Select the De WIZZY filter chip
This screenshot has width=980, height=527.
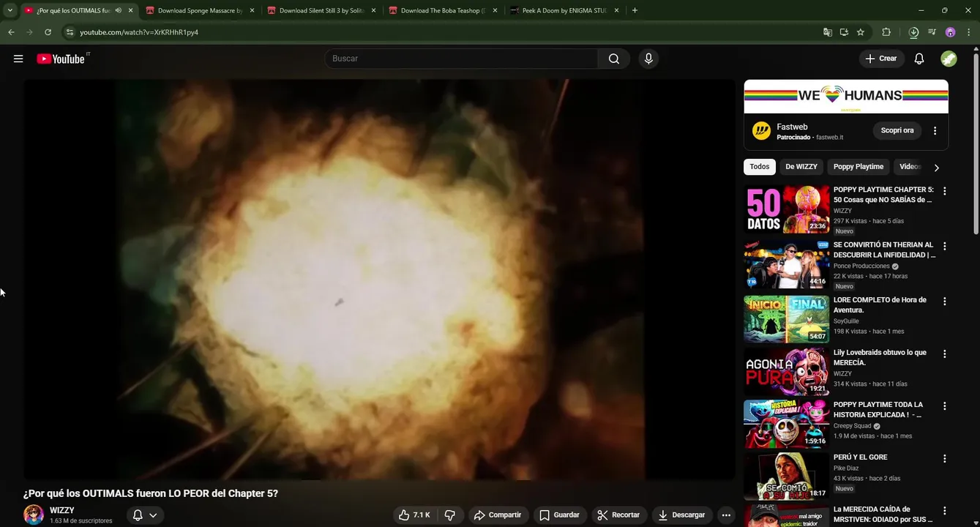801,167
